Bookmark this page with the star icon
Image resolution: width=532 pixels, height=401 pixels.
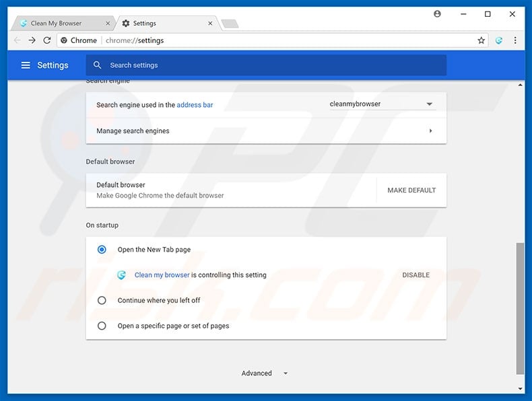coord(481,40)
